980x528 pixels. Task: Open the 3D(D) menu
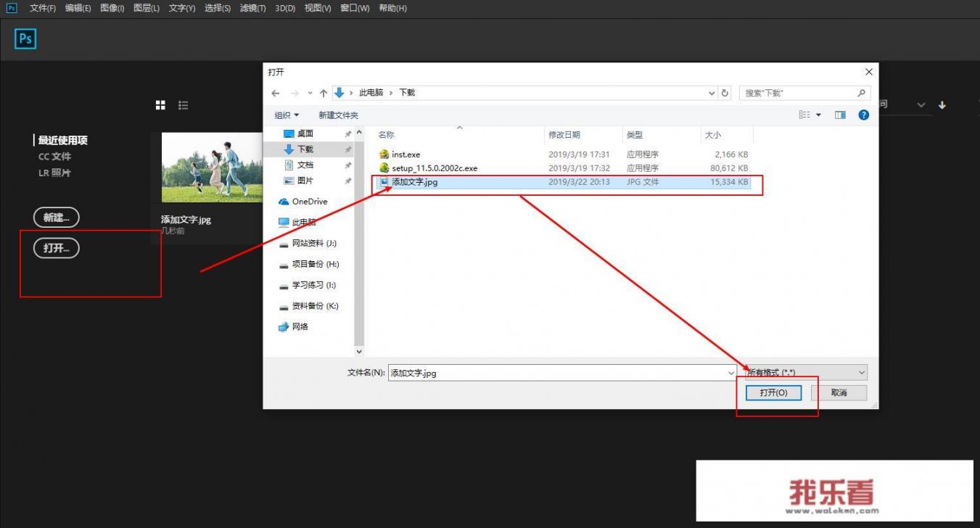pyautogui.click(x=285, y=8)
